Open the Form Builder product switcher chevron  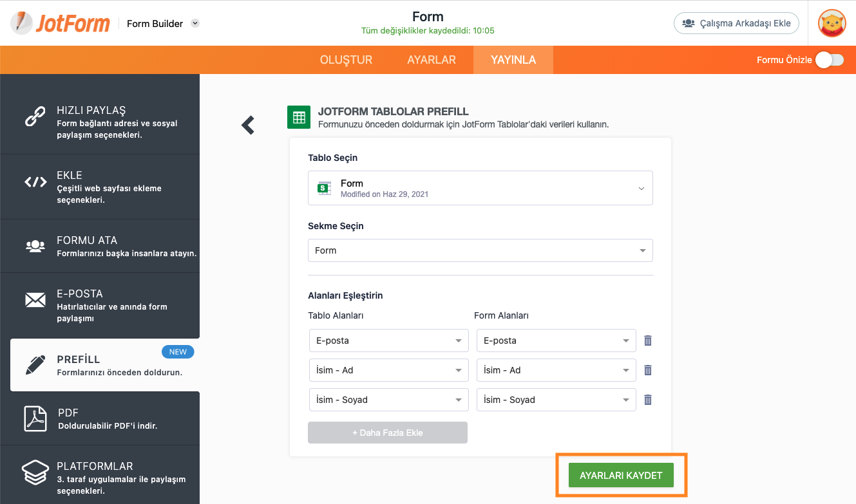coord(196,23)
